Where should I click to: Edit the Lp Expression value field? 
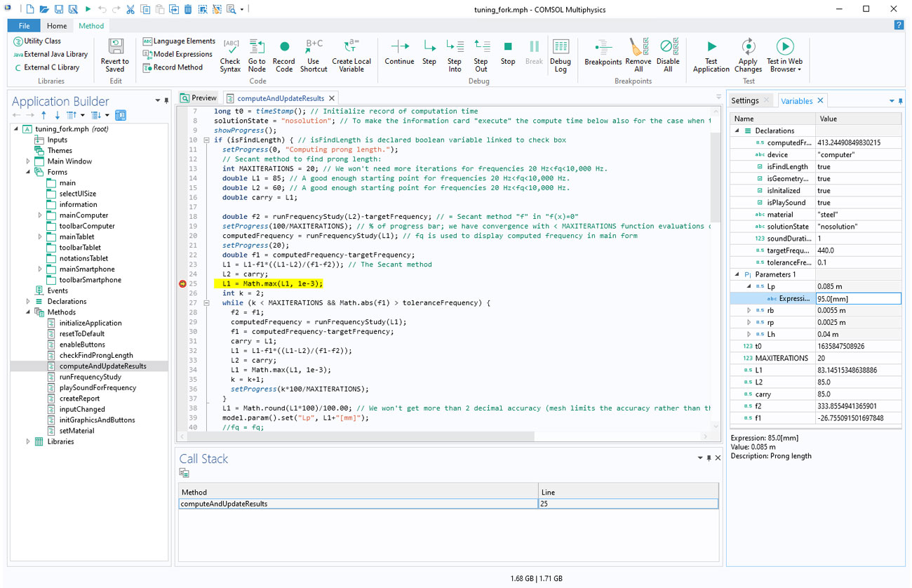click(857, 298)
